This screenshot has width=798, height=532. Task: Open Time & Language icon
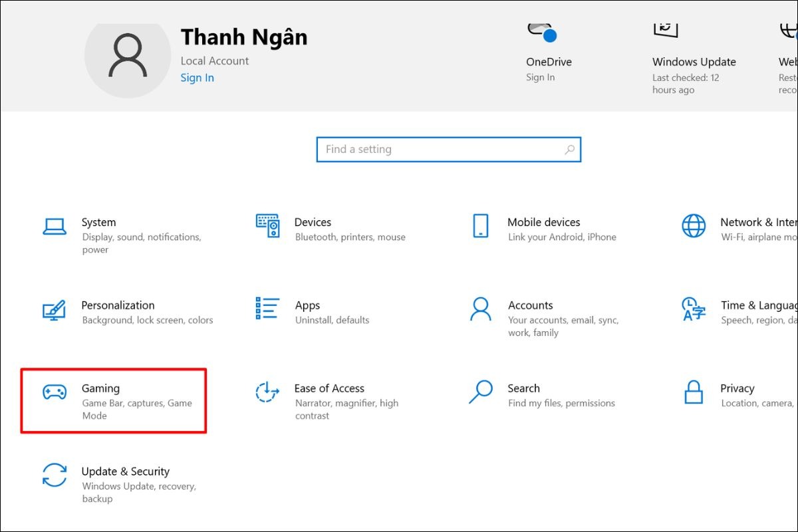pos(694,309)
